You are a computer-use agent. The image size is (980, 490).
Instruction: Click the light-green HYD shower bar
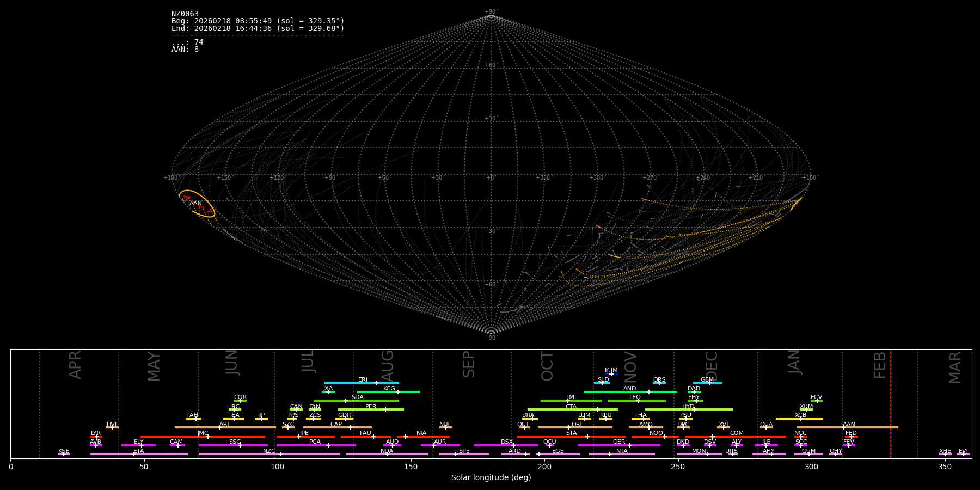(689, 409)
